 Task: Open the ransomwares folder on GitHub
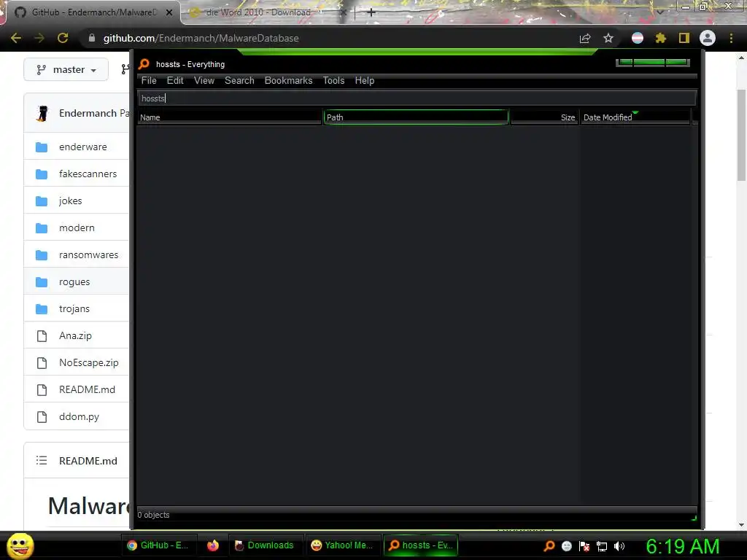tap(88, 254)
